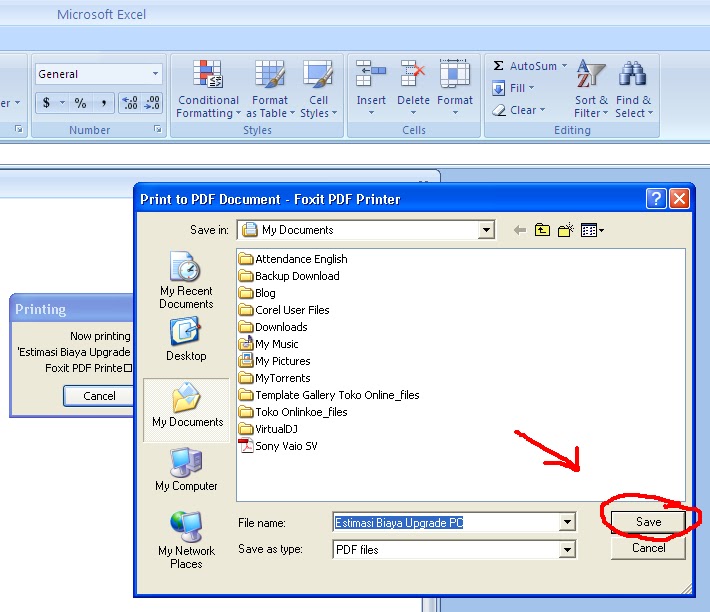Select the My Pictures folder
Viewport: 710px width, 612px height.
pos(274,361)
